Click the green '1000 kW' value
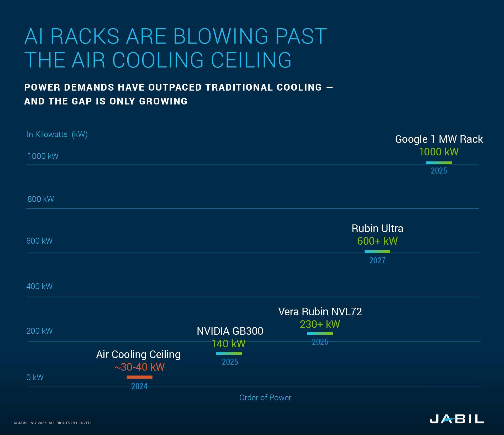The width and height of the screenshot is (504, 435). (439, 152)
